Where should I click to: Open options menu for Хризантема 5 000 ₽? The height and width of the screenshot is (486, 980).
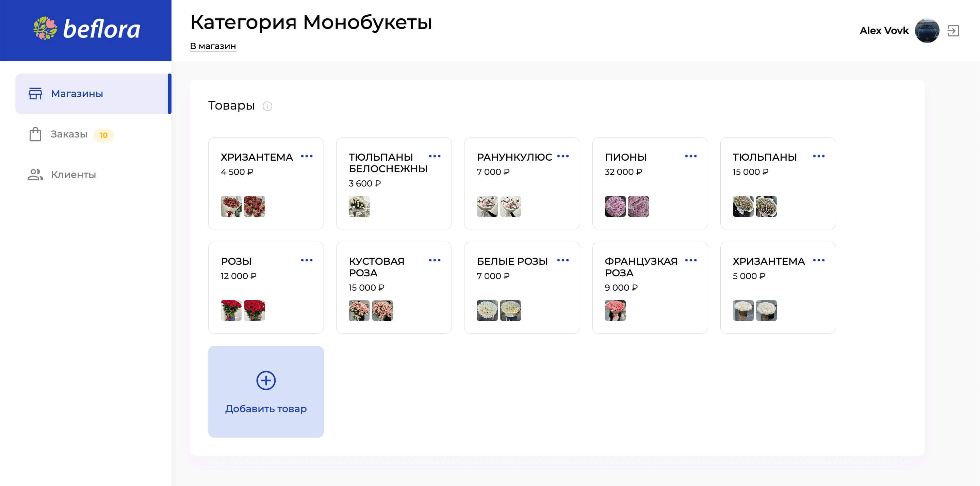pos(819,260)
